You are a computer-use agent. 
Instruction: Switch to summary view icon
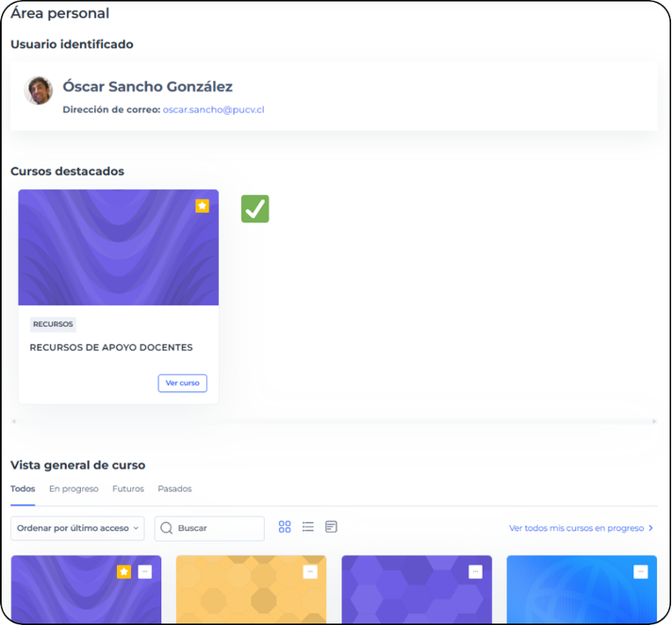click(331, 527)
